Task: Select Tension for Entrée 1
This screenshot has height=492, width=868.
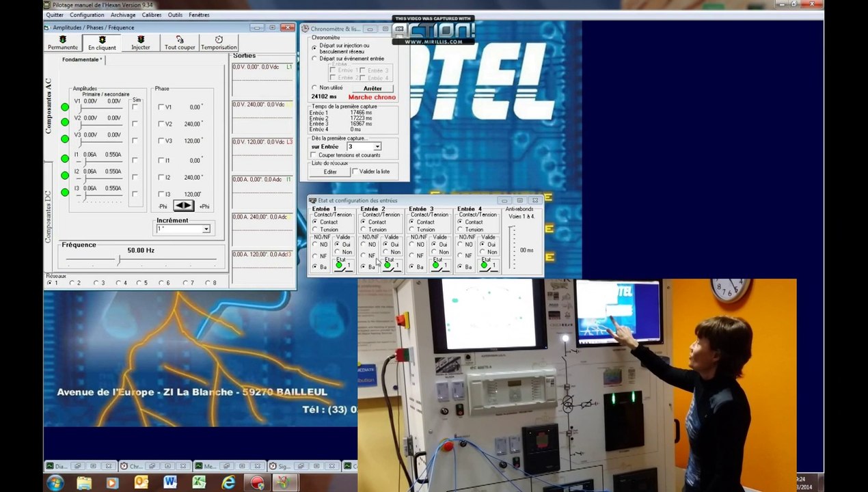Action: point(315,230)
